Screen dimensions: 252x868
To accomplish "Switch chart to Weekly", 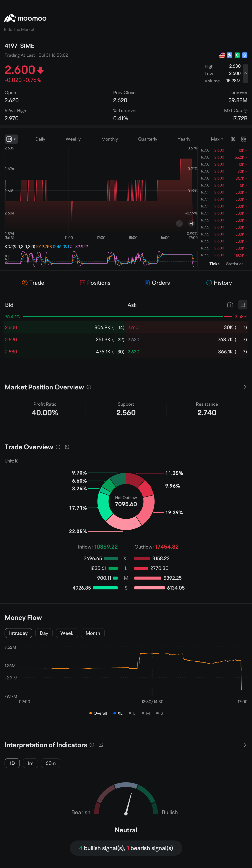I will point(73,139).
